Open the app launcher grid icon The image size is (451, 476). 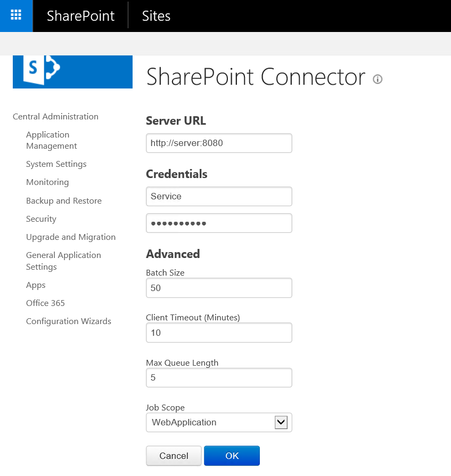point(16,15)
